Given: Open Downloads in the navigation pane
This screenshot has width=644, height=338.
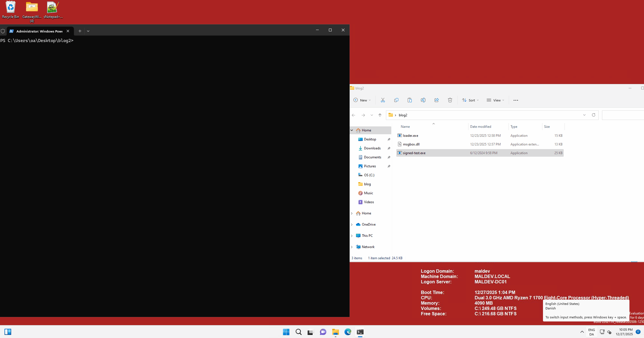Looking at the screenshot, I should point(372,148).
